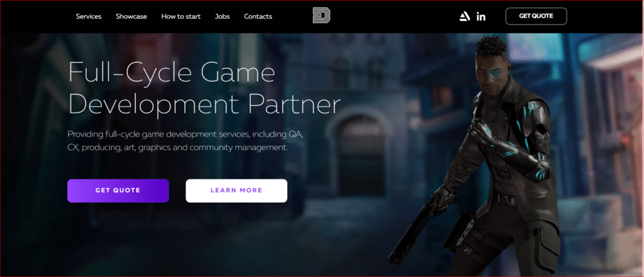The width and height of the screenshot is (644, 277).
Task: Open the ArtStation profile icon
Action: point(465,16)
